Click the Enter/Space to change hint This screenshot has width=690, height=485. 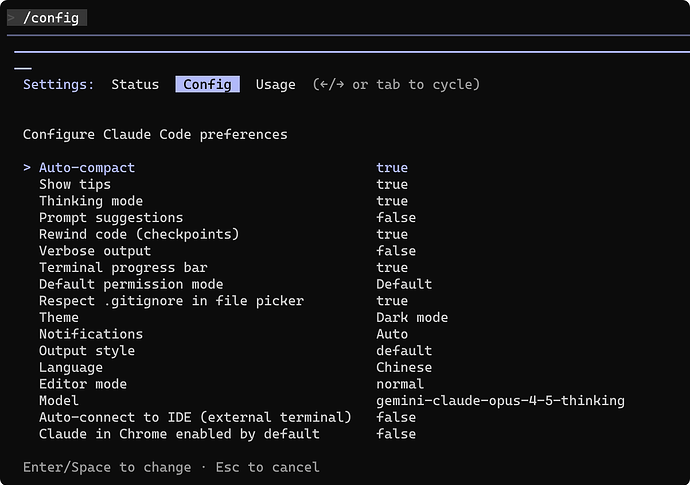click(107, 467)
